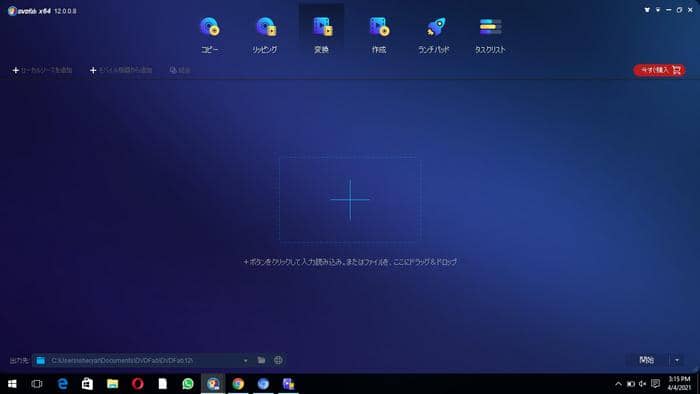Open the blue Chromium icon on taskbar

263,384
